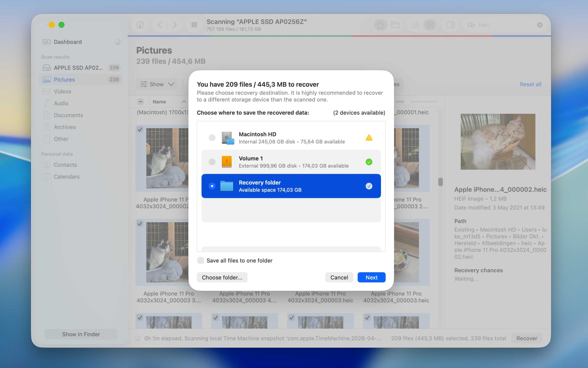The width and height of the screenshot is (588, 368).
Task: Click the fluffy cat preview image
Action: (x=498, y=142)
